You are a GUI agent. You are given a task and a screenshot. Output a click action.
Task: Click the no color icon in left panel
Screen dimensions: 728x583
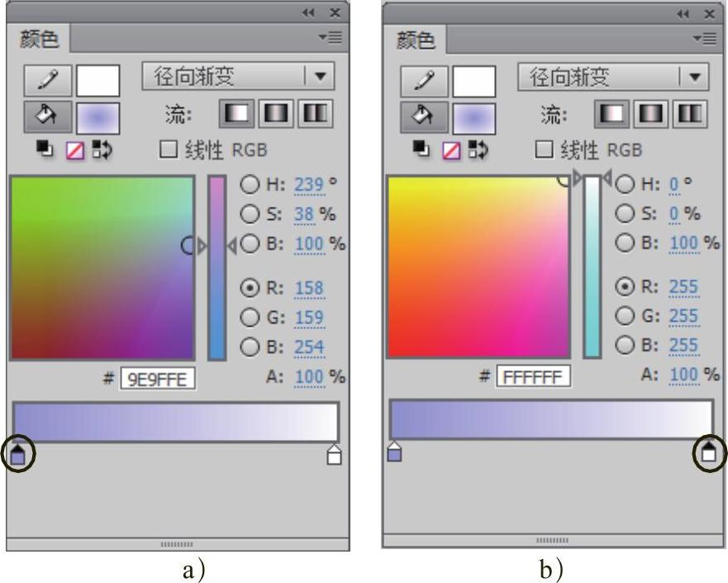point(76,150)
